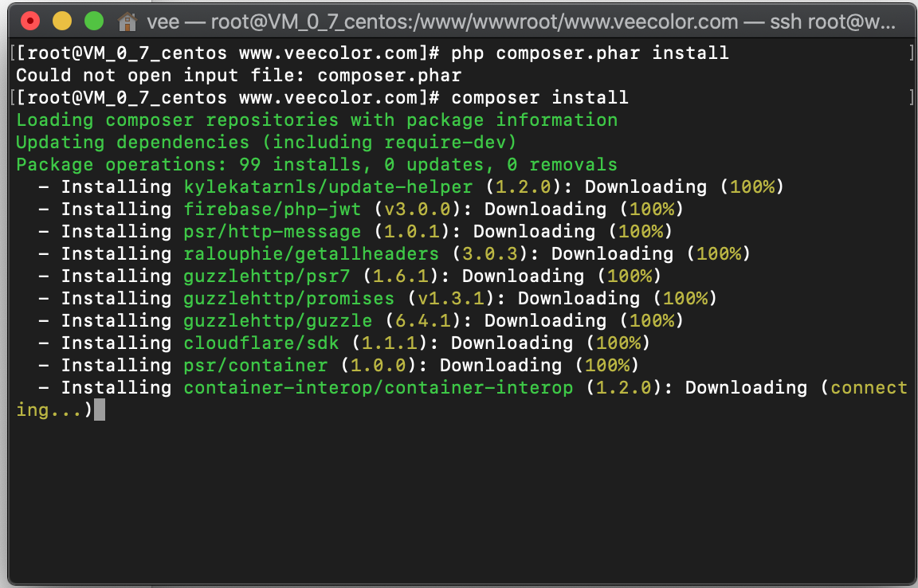This screenshot has height=588, width=918.
Task: Click the guzzlehttp/psr7 package name
Action: 266,276
